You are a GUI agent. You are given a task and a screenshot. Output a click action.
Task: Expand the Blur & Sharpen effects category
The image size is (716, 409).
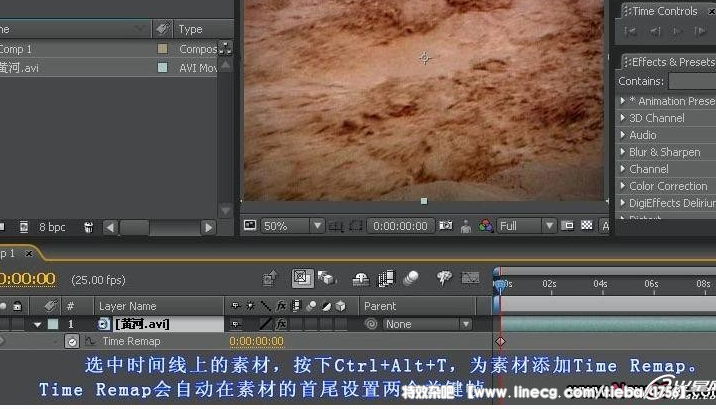[x=663, y=152]
